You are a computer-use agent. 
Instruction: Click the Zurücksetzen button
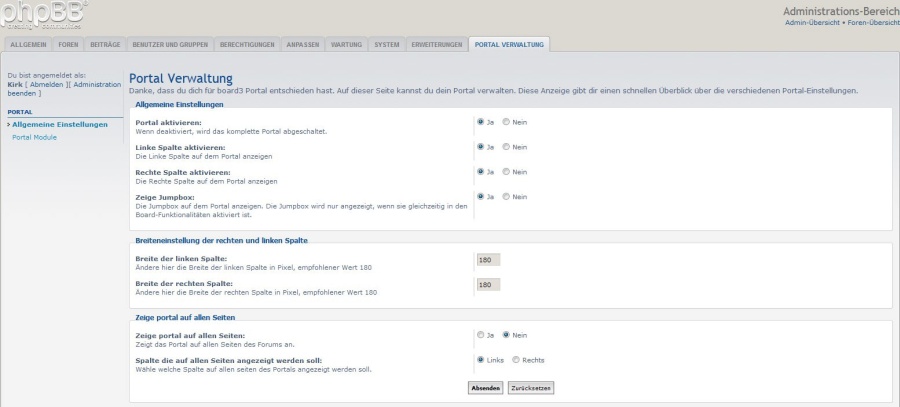point(530,387)
